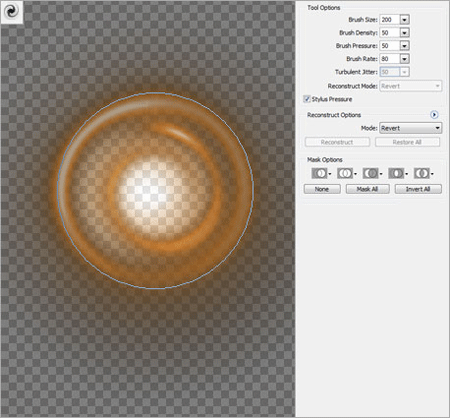The height and width of the screenshot is (418, 450).
Task: Open the Brush Pressure dropdown arrow
Action: coord(404,46)
